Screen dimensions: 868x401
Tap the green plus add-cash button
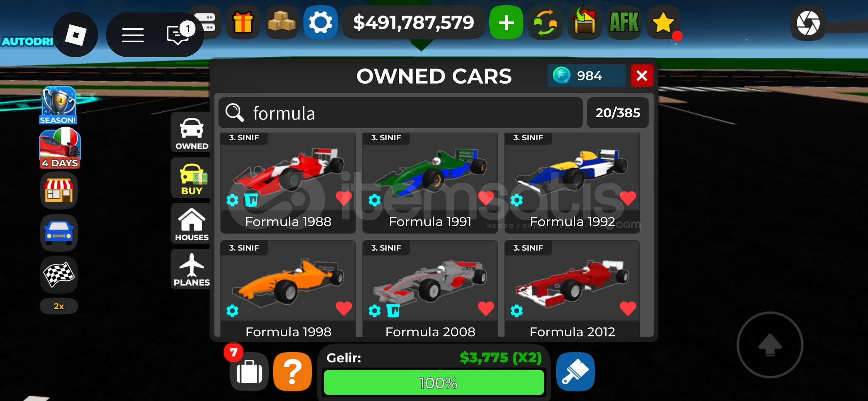click(x=506, y=23)
